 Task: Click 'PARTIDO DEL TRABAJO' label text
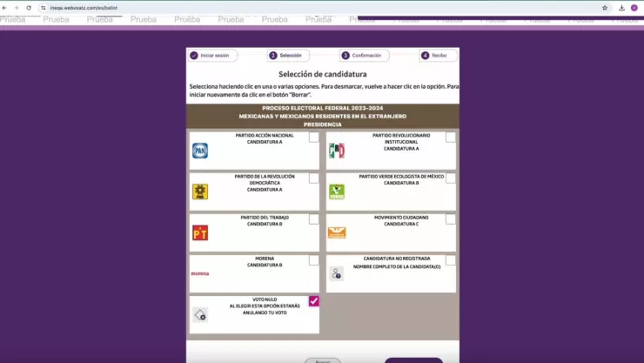click(265, 218)
